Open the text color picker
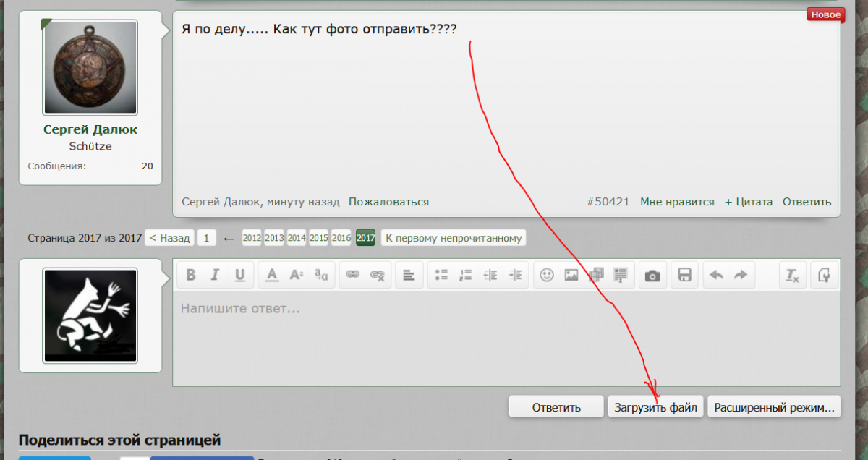The image size is (868, 460). click(272, 275)
